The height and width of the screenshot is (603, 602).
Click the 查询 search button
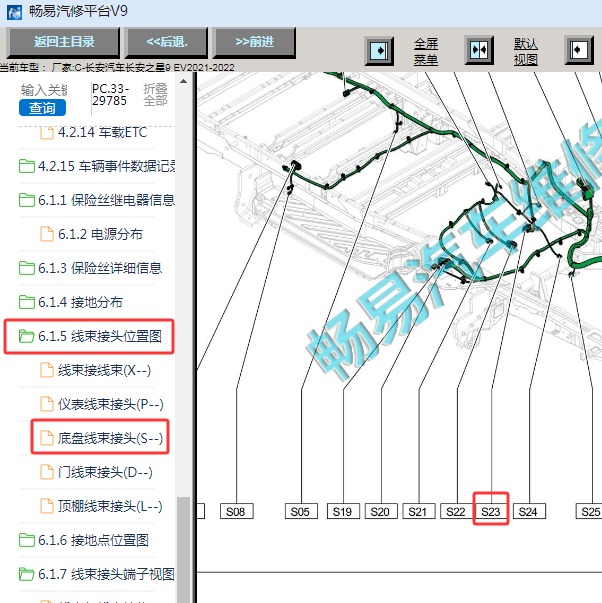coord(42,108)
